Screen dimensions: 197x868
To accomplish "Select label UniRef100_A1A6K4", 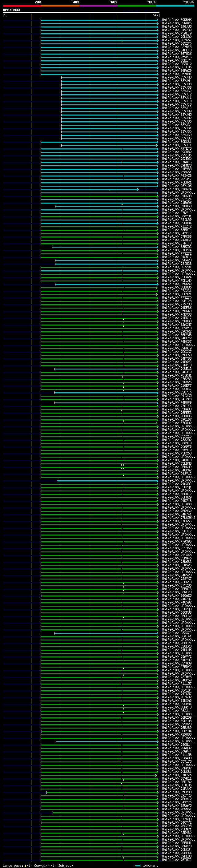I will click(177, 189).
